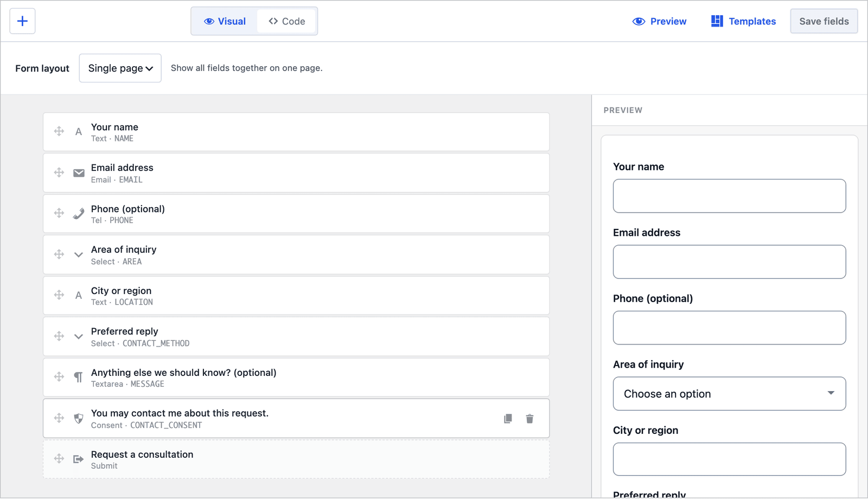Click the Text · NAME label
Viewport: 868px width, 499px height.
pos(112,139)
